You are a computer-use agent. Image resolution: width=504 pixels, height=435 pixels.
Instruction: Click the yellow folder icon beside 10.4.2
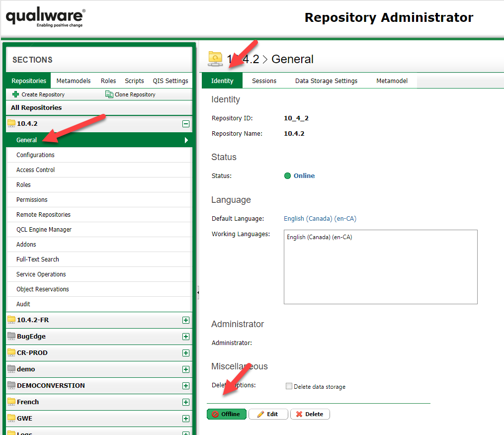(12, 123)
